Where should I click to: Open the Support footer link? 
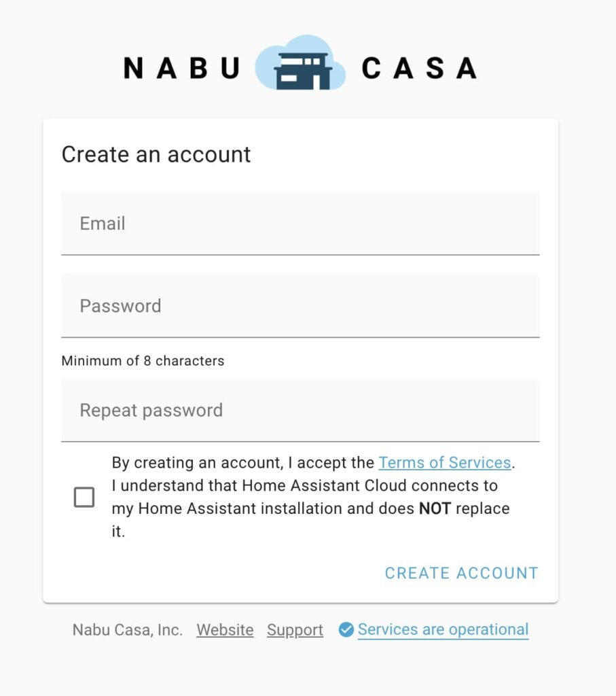point(295,630)
